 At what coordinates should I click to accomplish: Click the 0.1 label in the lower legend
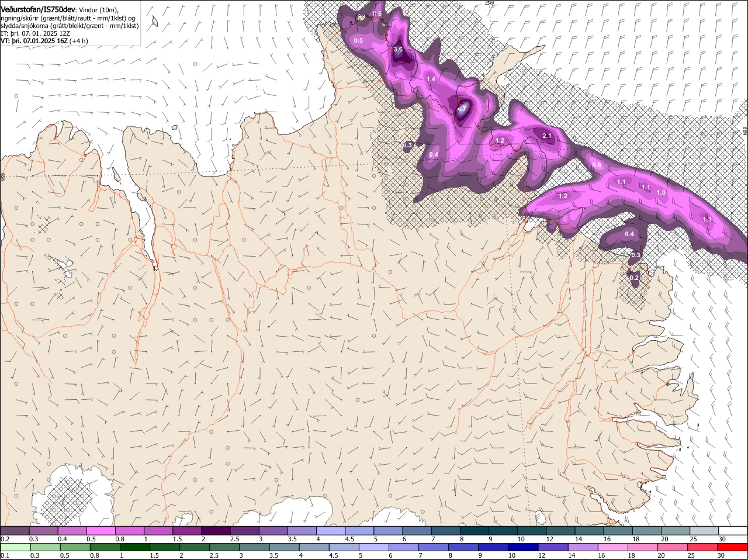point(4,555)
